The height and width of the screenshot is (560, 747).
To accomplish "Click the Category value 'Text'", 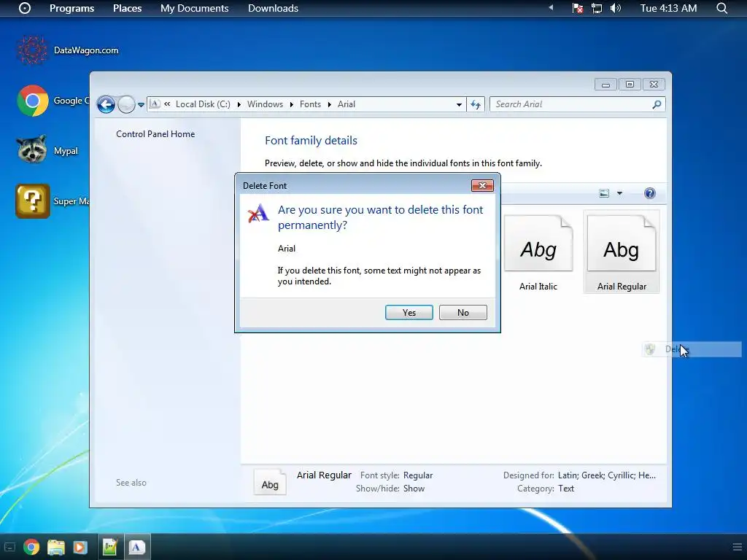I will coord(566,488).
